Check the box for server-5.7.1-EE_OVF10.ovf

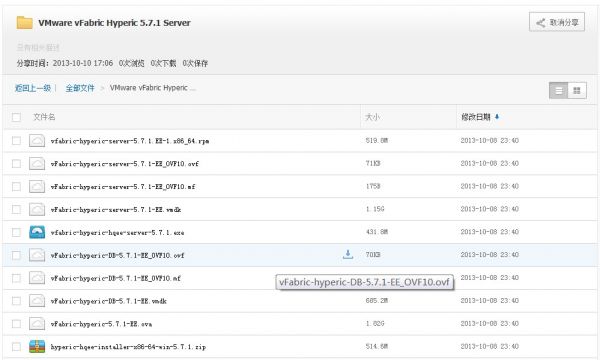tap(16, 164)
